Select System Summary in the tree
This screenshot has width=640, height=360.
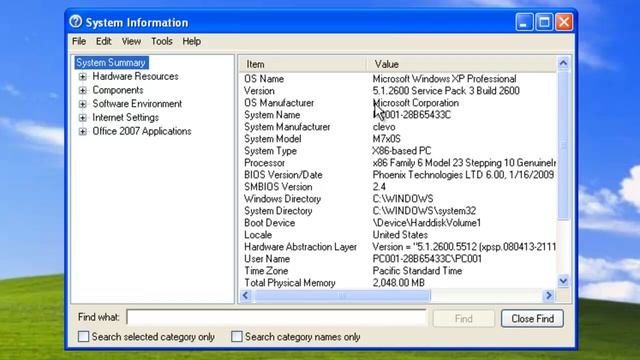111,63
